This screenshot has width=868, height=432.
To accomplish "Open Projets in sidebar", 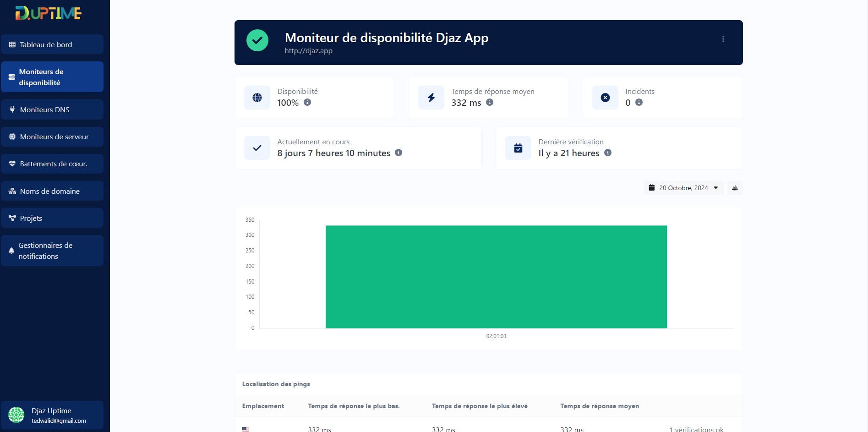I will pyautogui.click(x=52, y=218).
